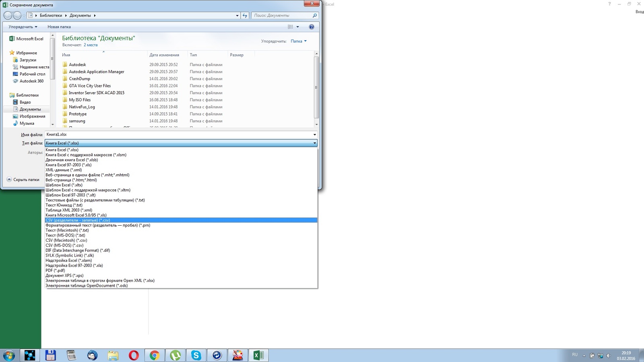Click the breadcrumb arrow before Библиотеки

[x=36, y=15]
